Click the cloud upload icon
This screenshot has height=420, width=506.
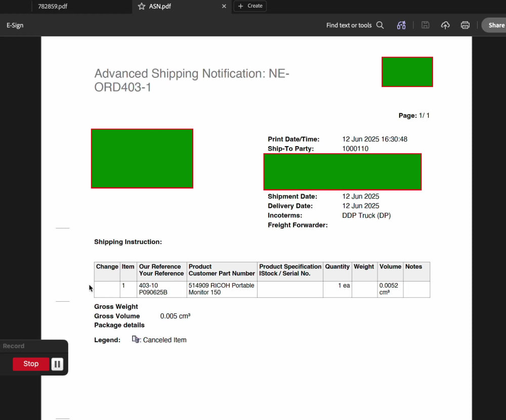(x=445, y=25)
